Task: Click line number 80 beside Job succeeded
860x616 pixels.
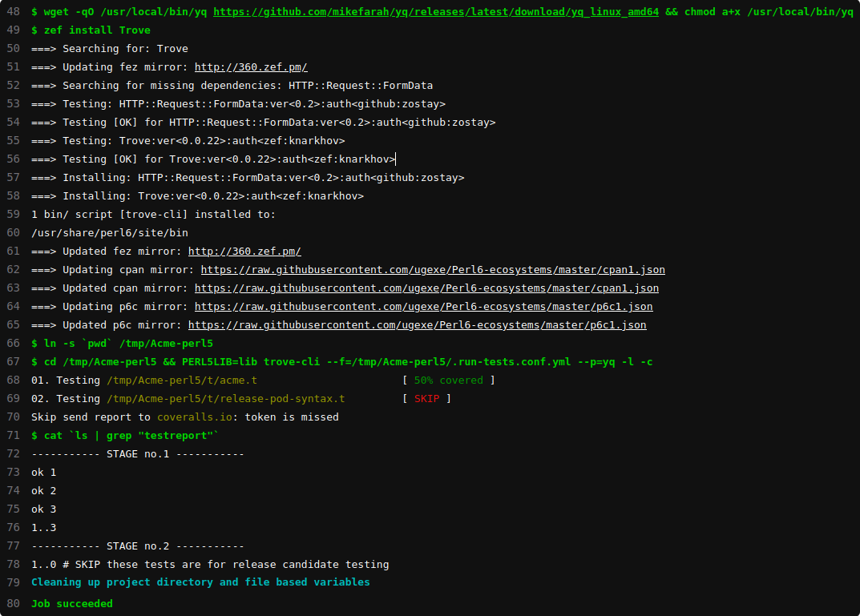Action: pos(13,603)
